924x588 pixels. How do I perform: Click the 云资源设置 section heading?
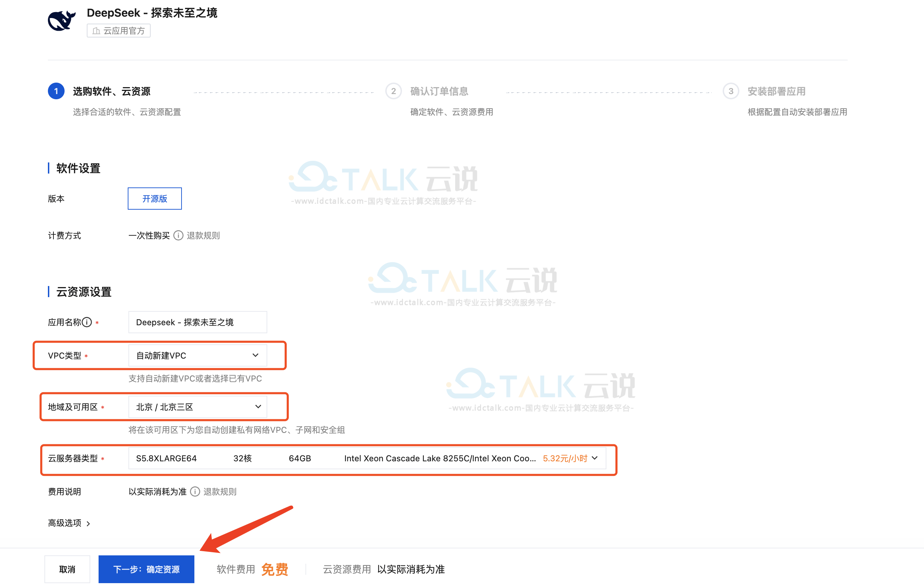pos(84,292)
